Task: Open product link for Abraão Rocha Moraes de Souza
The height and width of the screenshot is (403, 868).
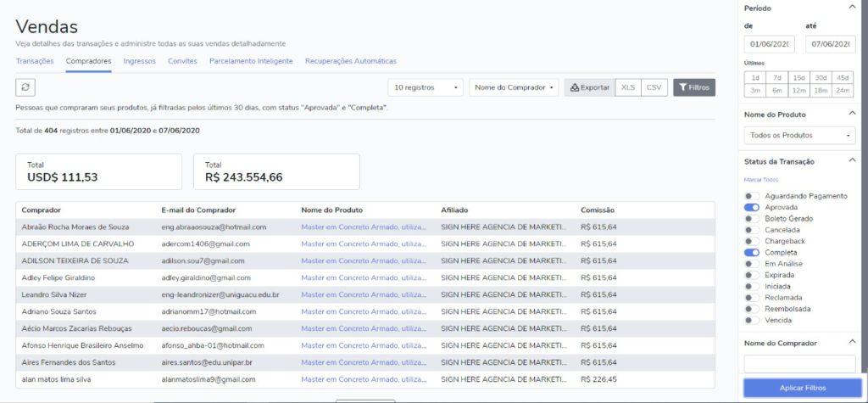Action: [364, 227]
